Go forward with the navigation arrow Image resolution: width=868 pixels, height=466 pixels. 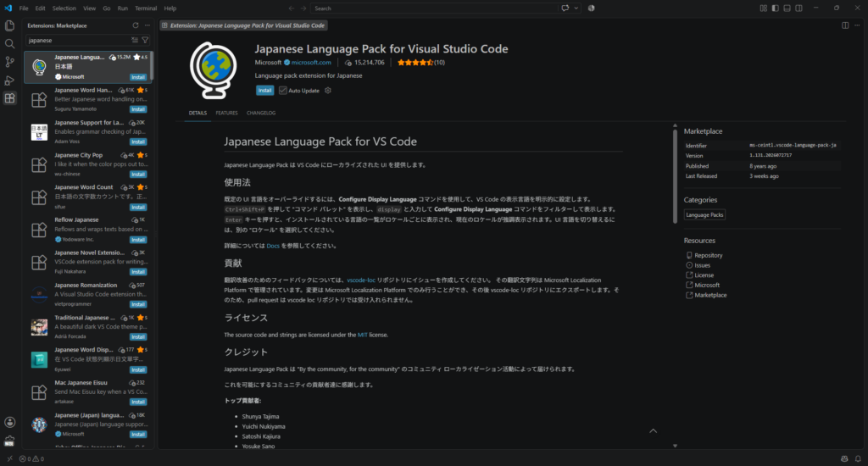click(303, 8)
